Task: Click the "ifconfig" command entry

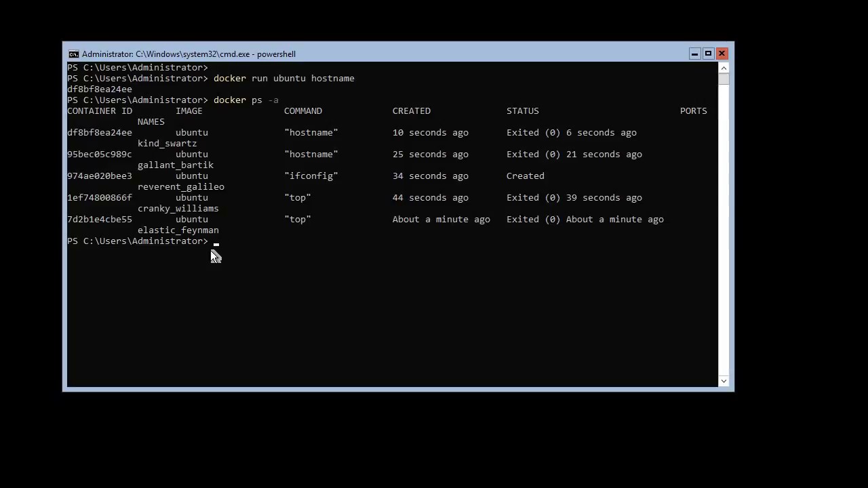Action: [311, 176]
